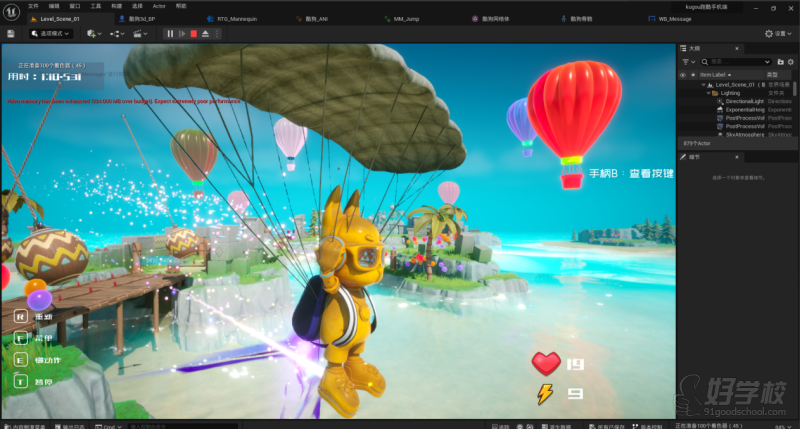Open the add content (plus cube) toolbar icon
Viewport: 800px width, 429px height.
coord(93,33)
